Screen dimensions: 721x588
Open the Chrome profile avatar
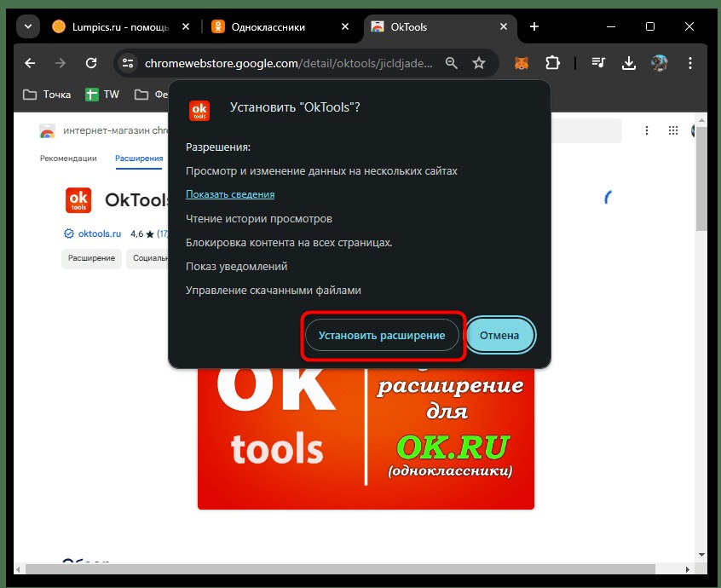(x=660, y=63)
